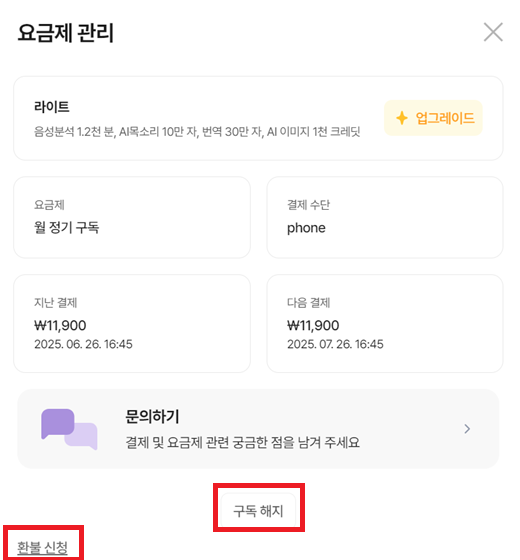The width and height of the screenshot is (520, 560).
Task: Click the 다음 결제 ₩11,900 card
Action: coord(385,324)
